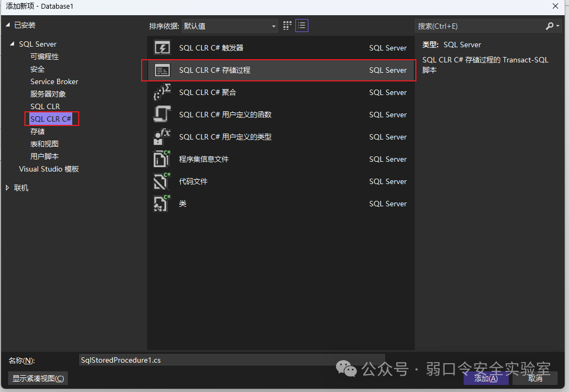Collapse the SQL Server tree node
The width and height of the screenshot is (569, 392).
[x=12, y=43]
